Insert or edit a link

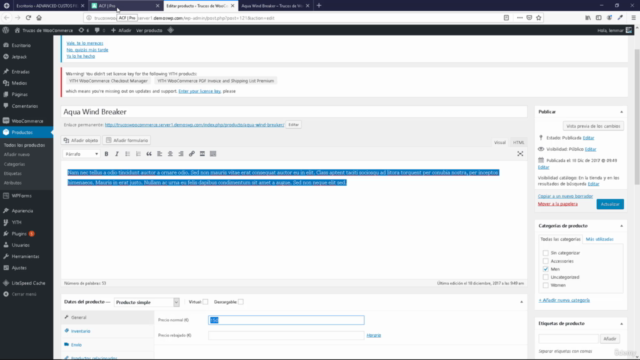coord(191,154)
